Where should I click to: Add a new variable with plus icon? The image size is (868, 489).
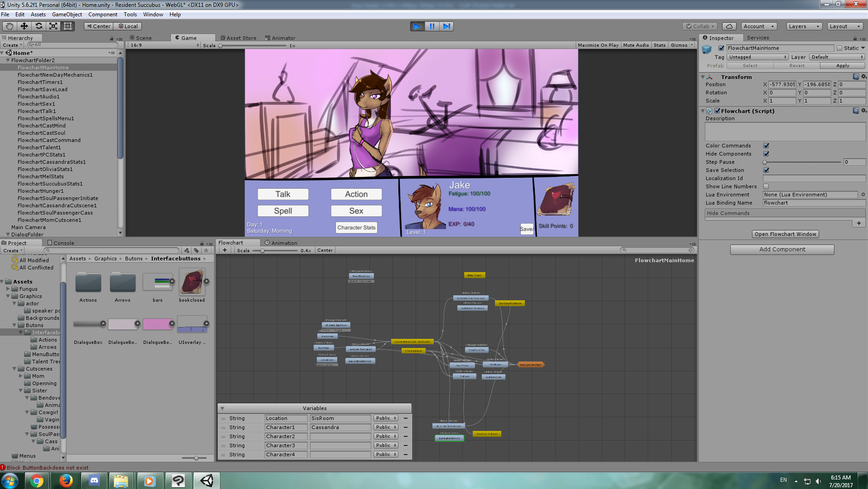click(x=858, y=223)
